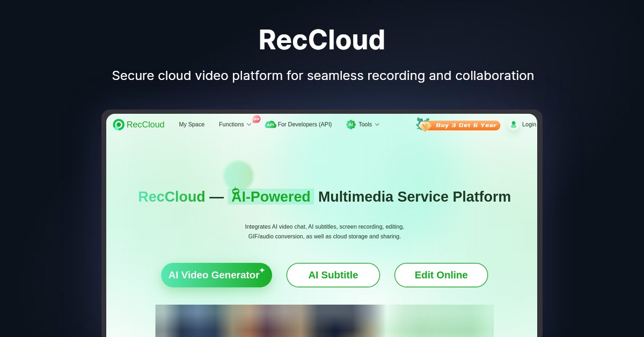The height and width of the screenshot is (337, 644).
Task: Click the blurred video preview thumbnail
Action: [x=325, y=320]
